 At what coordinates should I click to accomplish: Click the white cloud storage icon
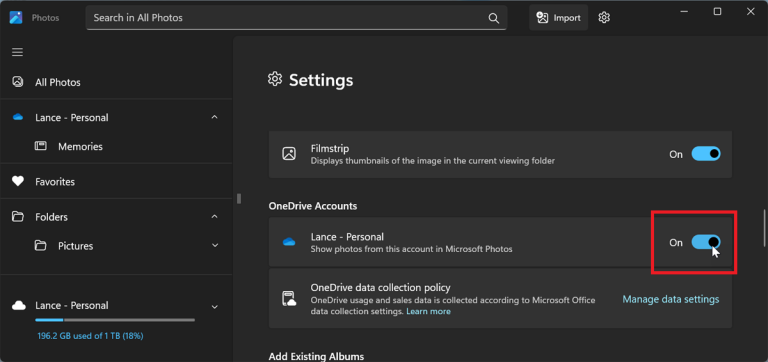[18, 306]
